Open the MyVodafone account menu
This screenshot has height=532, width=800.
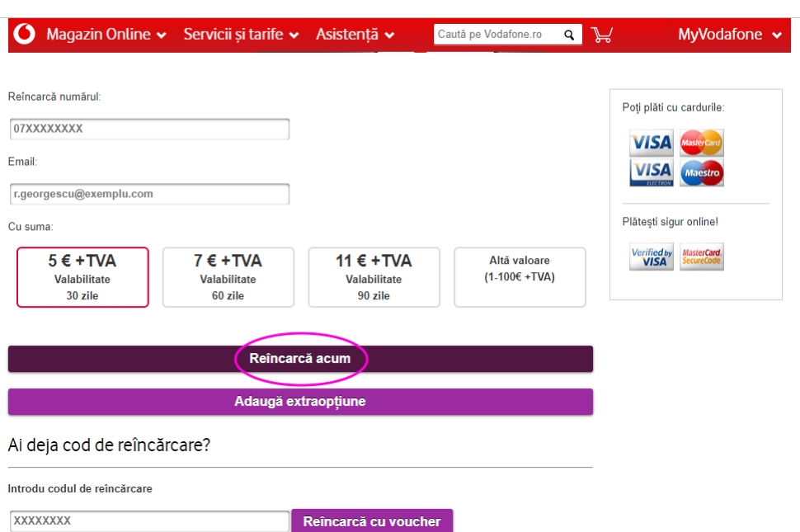coord(729,35)
